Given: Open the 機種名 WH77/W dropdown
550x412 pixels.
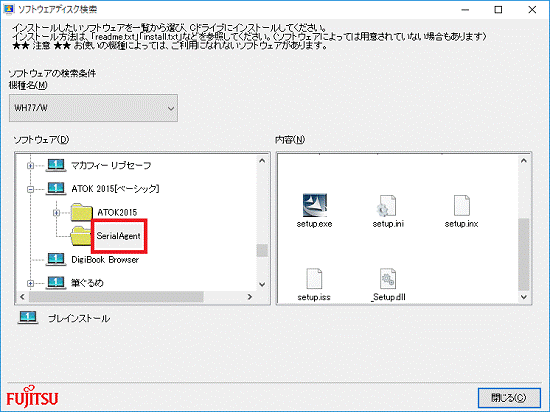Looking at the screenshot, I should [93, 108].
